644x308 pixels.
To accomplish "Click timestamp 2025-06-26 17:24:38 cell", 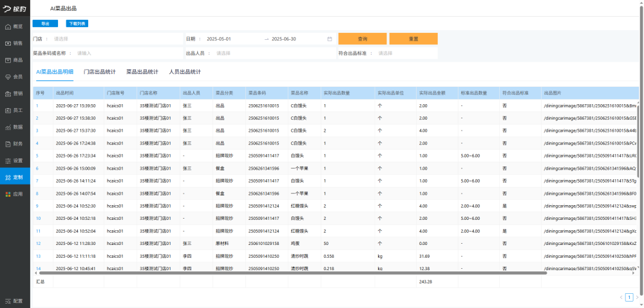I will pyautogui.click(x=75, y=143).
